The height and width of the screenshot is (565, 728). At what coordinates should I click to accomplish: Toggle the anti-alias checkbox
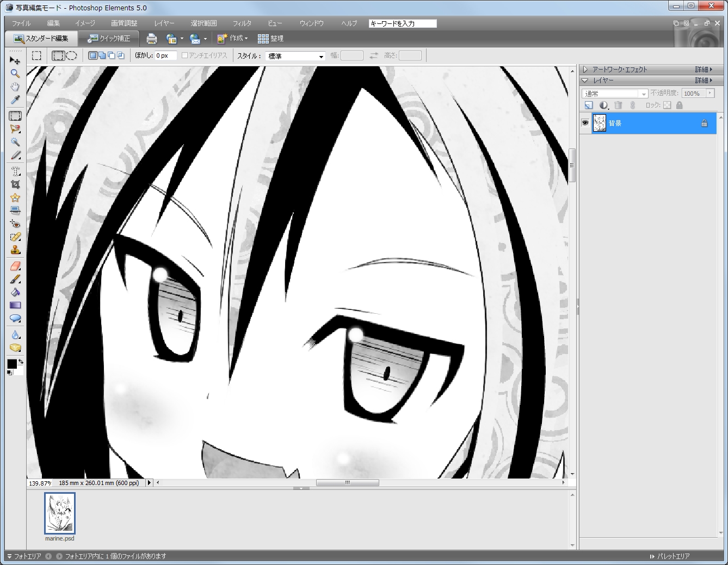184,55
